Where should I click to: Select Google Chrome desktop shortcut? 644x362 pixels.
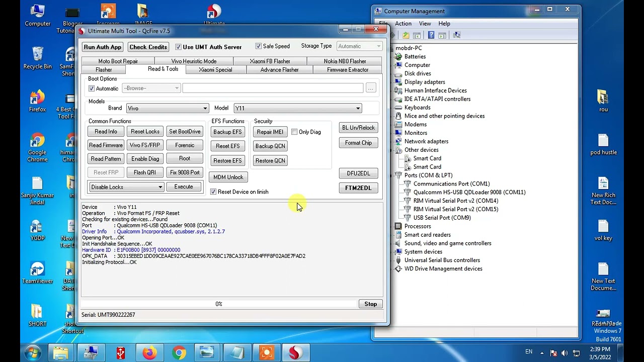(x=37, y=148)
